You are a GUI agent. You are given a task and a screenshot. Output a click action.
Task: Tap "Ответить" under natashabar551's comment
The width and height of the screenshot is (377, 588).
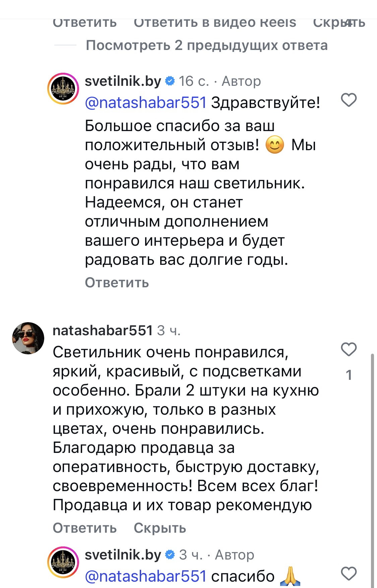[x=85, y=528]
